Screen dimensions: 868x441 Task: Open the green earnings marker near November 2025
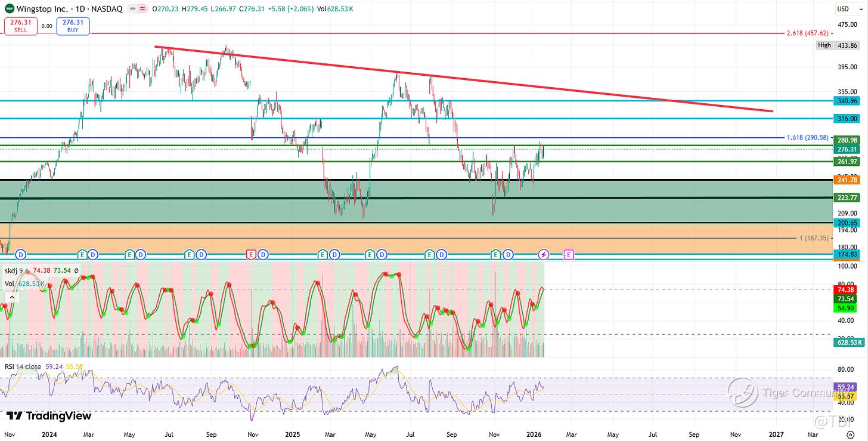(x=495, y=255)
